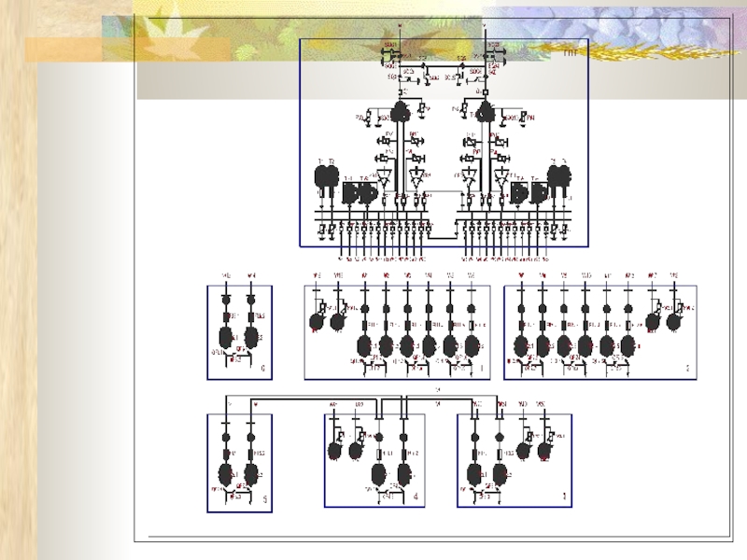Click the number 4 label in bottom block
The height and width of the screenshot is (560, 747).
click(x=414, y=498)
